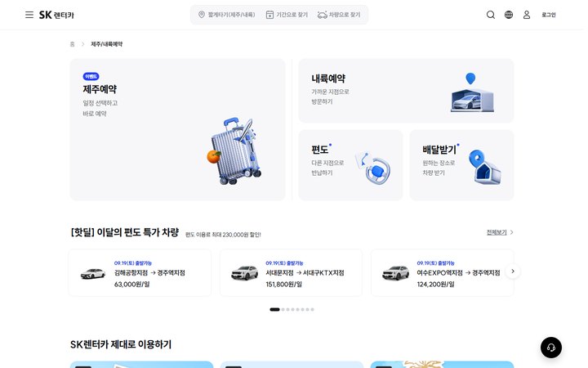Open the 배달받기 card
This screenshot has width=588, height=368.
[461, 165]
